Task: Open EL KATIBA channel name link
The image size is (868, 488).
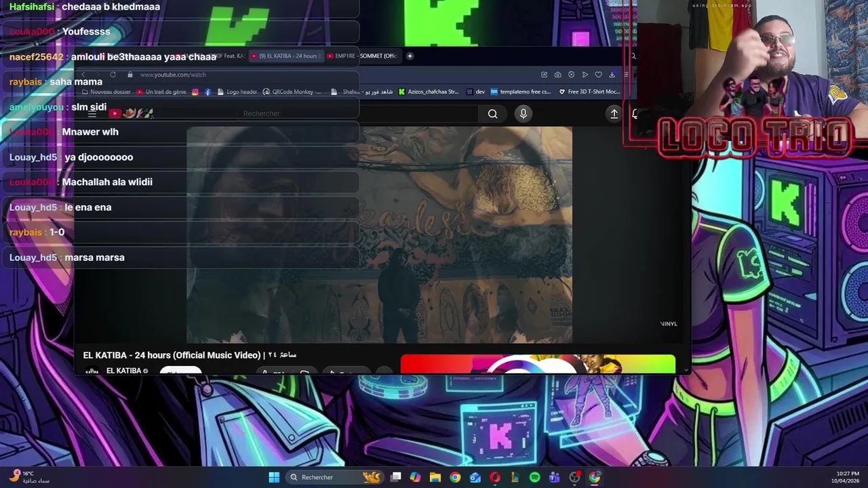Action: [123, 371]
